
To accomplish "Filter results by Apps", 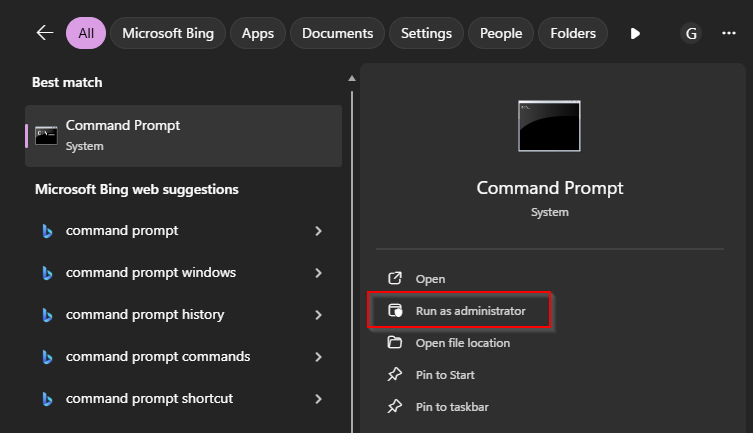I will (258, 33).
